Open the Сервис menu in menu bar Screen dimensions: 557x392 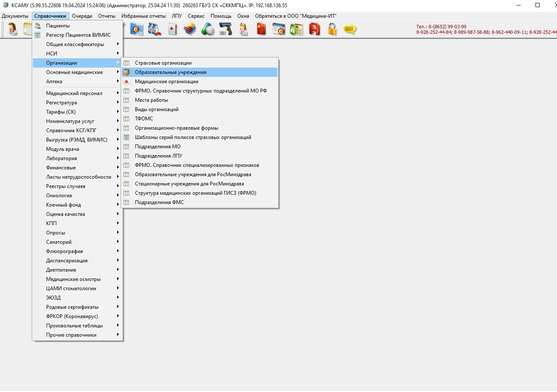coord(196,16)
